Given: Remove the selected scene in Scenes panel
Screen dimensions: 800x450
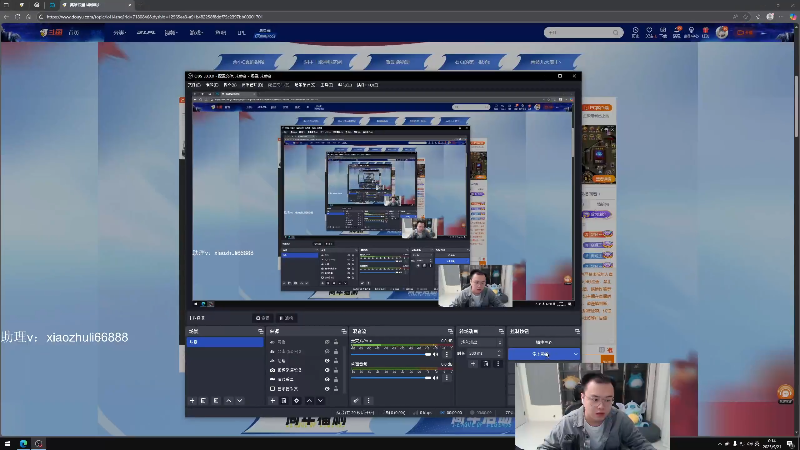Looking at the screenshot, I should (x=204, y=401).
